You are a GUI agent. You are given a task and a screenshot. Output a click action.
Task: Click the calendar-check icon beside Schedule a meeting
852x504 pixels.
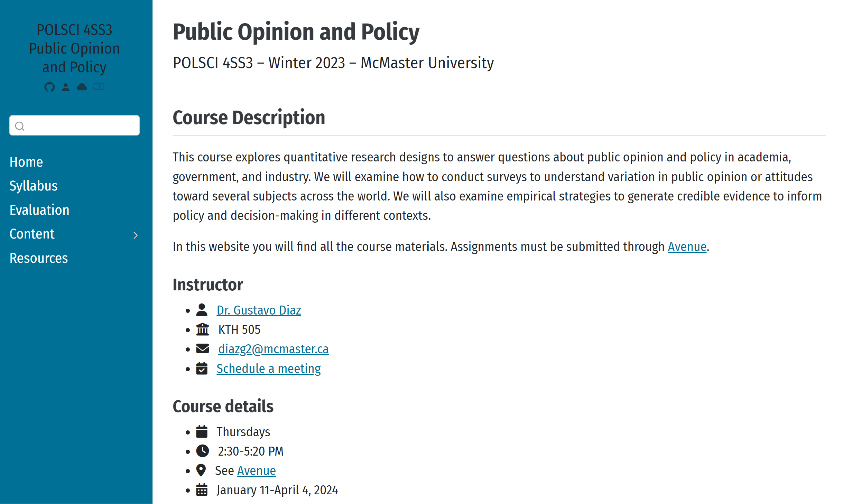[202, 368]
